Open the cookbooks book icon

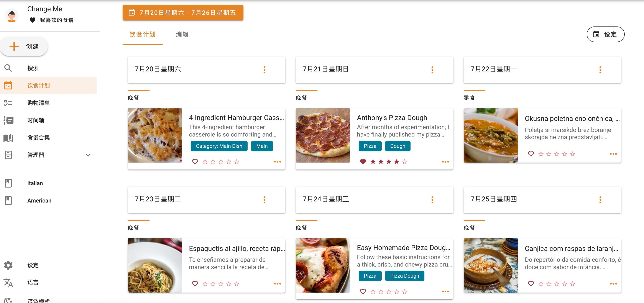pos(8,137)
